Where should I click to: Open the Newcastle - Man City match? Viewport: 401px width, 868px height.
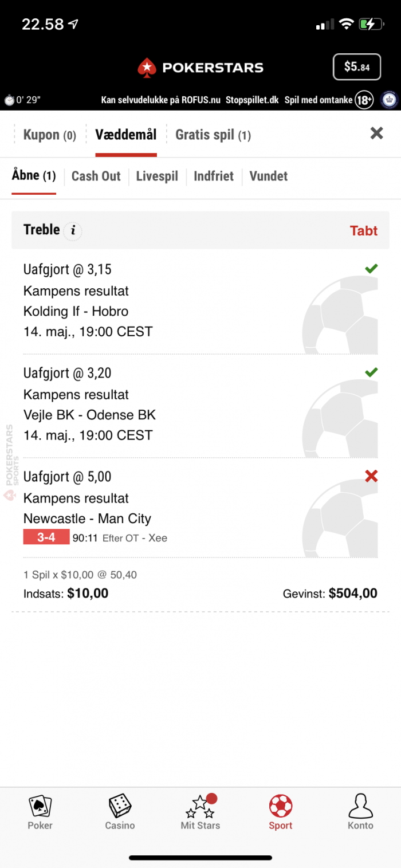click(87, 519)
